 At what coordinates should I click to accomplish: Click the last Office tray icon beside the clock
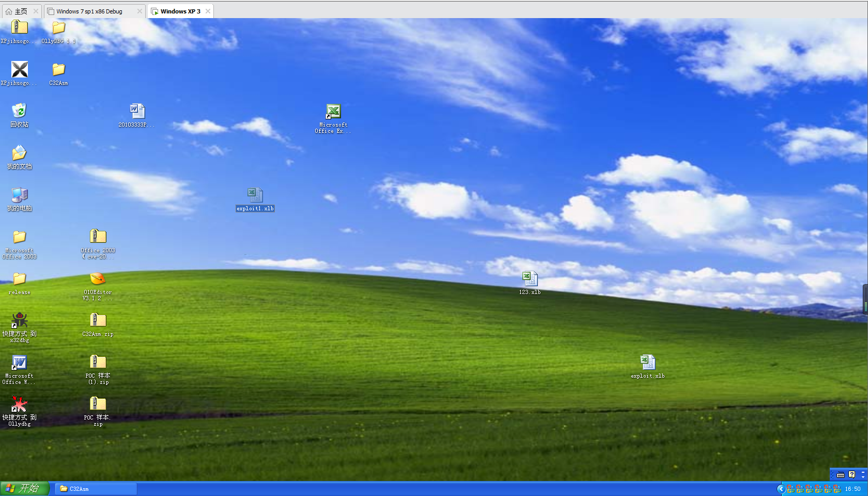[837, 489]
